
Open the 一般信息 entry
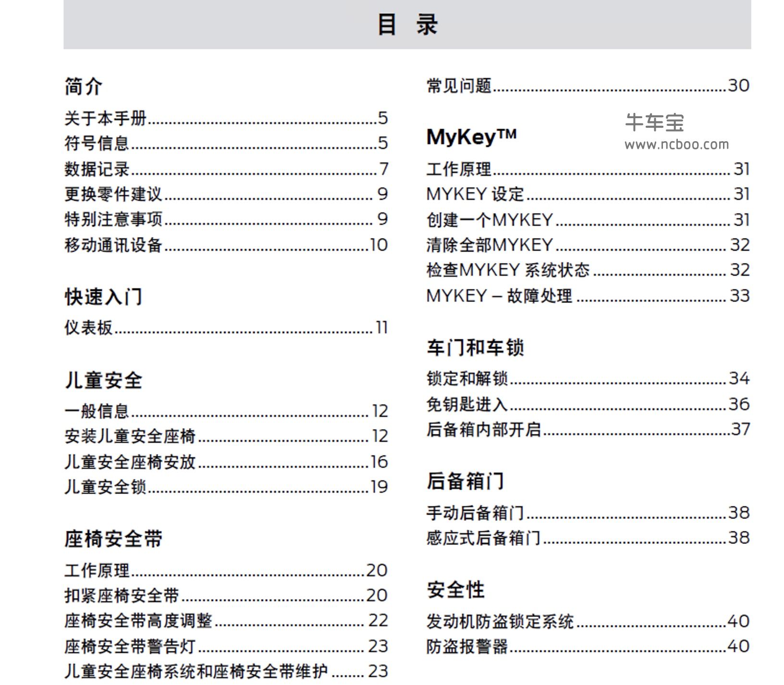226,411
